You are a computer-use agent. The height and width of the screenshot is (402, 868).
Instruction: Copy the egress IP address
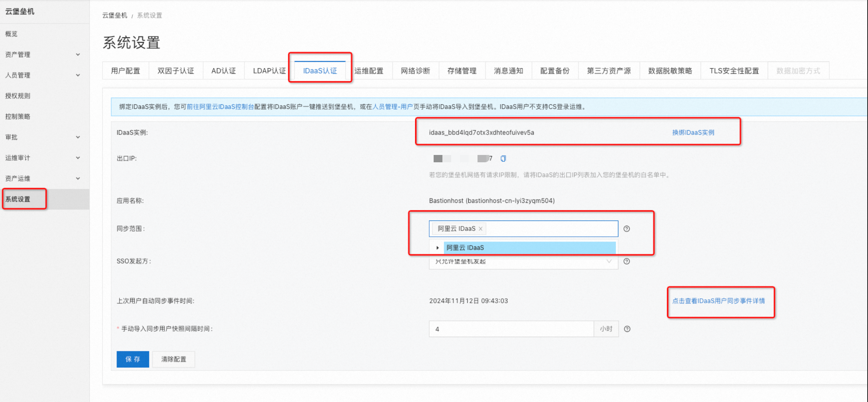coord(503,159)
